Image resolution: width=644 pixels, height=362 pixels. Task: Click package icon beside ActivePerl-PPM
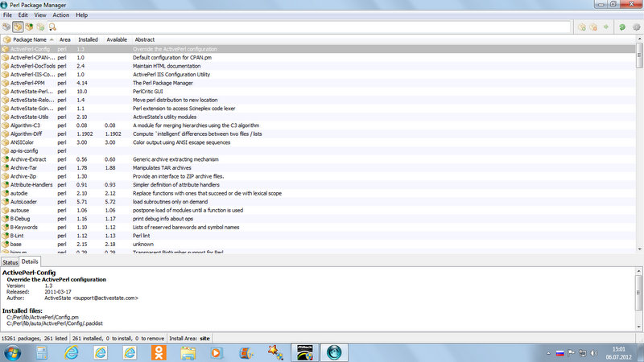coord(6,83)
